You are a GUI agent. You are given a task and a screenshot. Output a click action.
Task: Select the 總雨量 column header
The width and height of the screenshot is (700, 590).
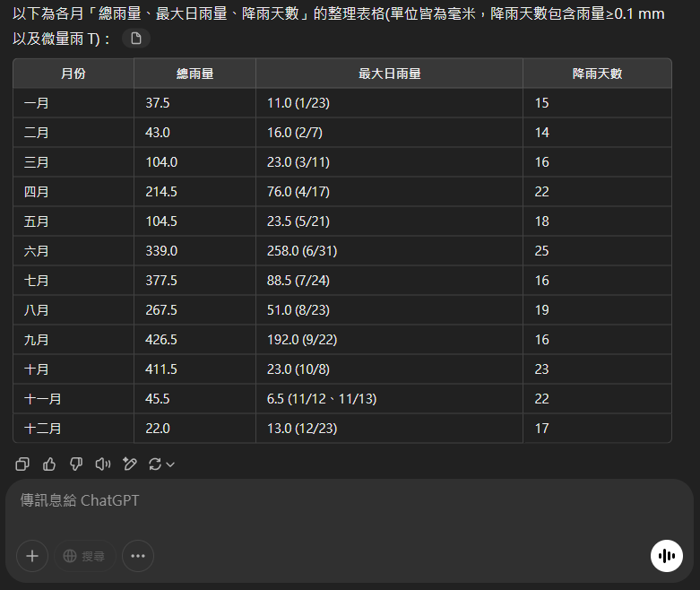pyautogui.click(x=195, y=74)
